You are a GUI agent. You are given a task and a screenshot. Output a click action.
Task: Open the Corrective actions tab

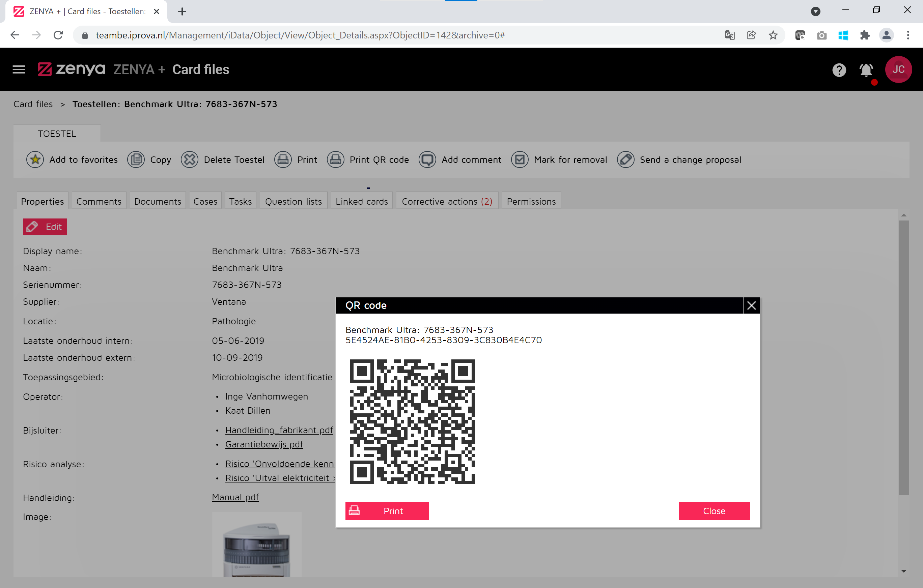447,201
